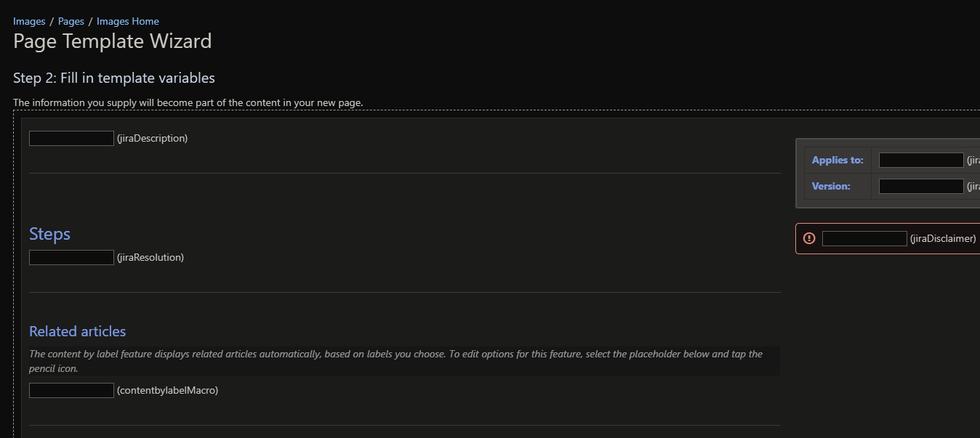This screenshot has height=438, width=980.
Task: Click the (jiraDisclaimer) variable label
Action: click(943, 238)
